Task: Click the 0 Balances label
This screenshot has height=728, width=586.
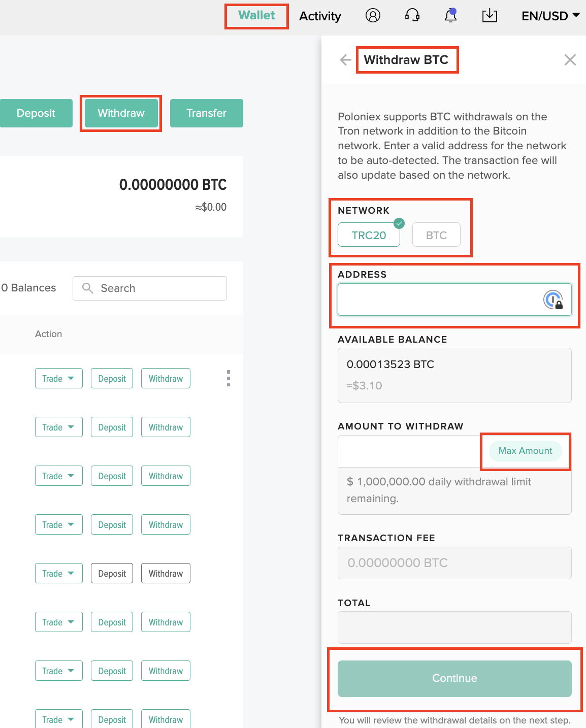Action: pyautogui.click(x=28, y=288)
